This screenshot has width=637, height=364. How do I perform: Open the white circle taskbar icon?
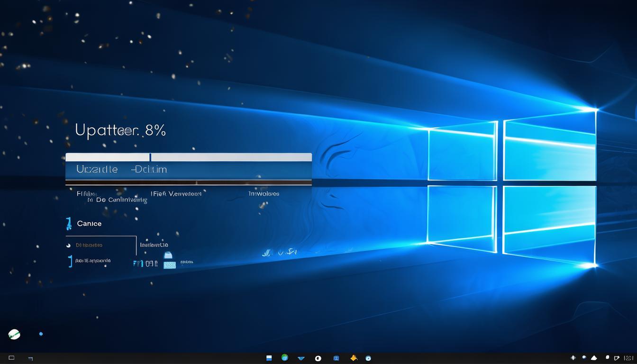tap(318, 358)
